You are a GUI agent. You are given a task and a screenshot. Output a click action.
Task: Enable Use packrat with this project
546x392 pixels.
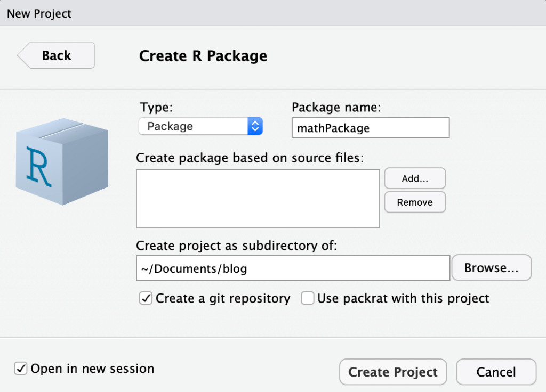(x=308, y=298)
